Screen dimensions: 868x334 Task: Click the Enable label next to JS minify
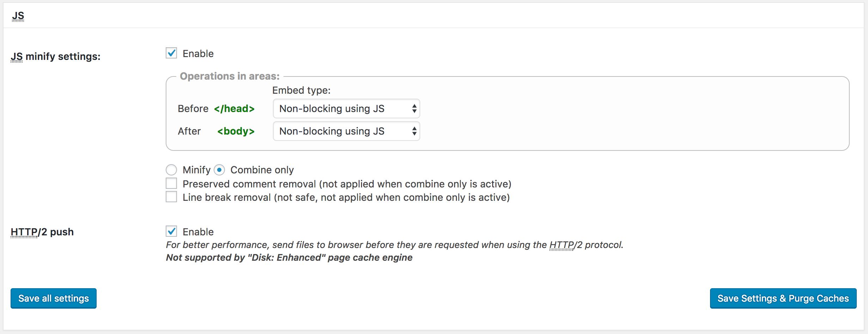198,54
